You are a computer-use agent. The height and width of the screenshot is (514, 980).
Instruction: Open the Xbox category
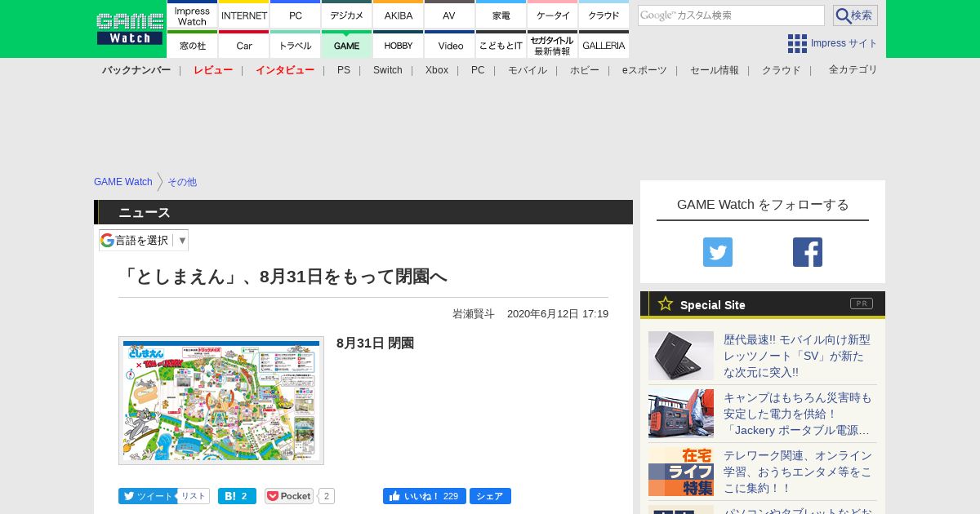coord(437,70)
